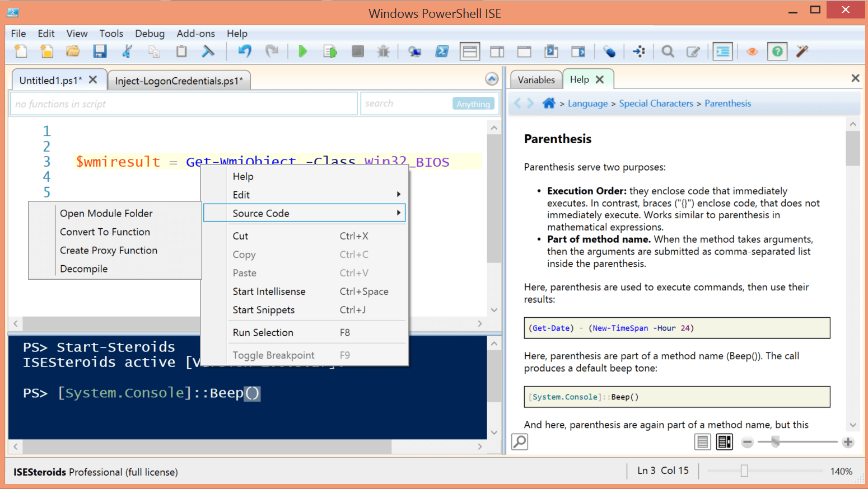Open the File menu
Image resolution: width=868 pixels, height=489 pixels.
tap(18, 34)
